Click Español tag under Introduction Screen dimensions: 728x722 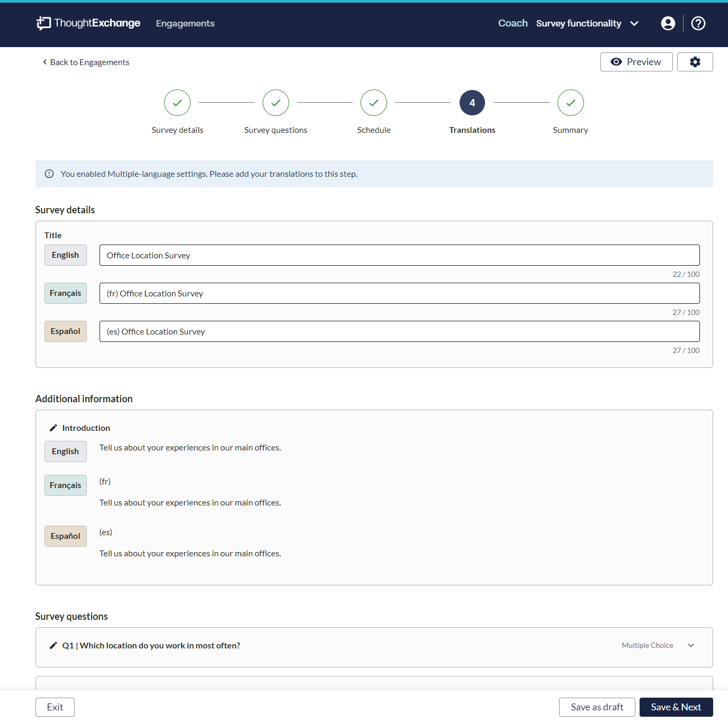[66, 536]
